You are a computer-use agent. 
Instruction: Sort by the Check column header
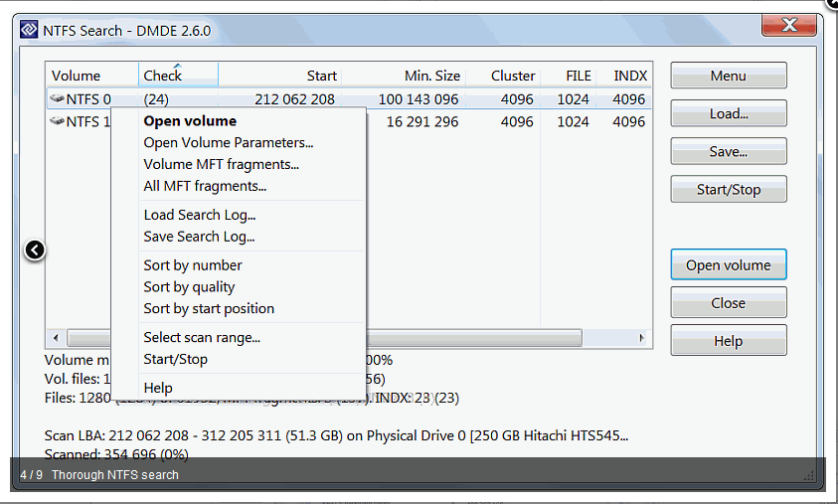[x=178, y=75]
